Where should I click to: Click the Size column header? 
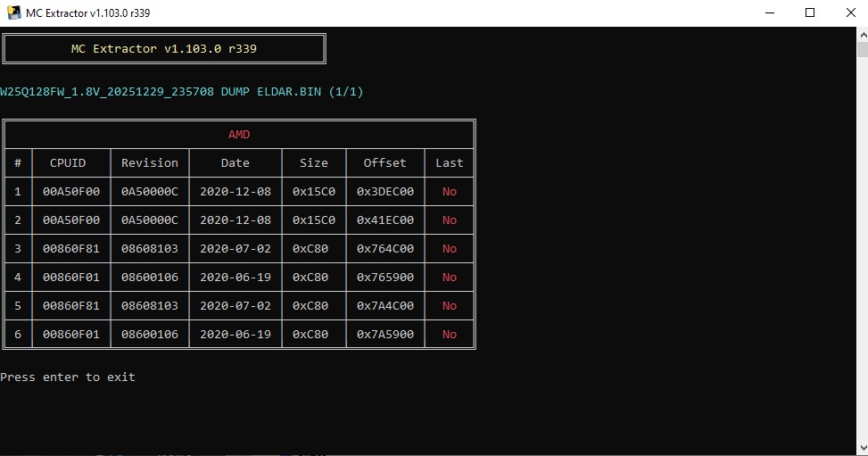pyautogui.click(x=314, y=163)
